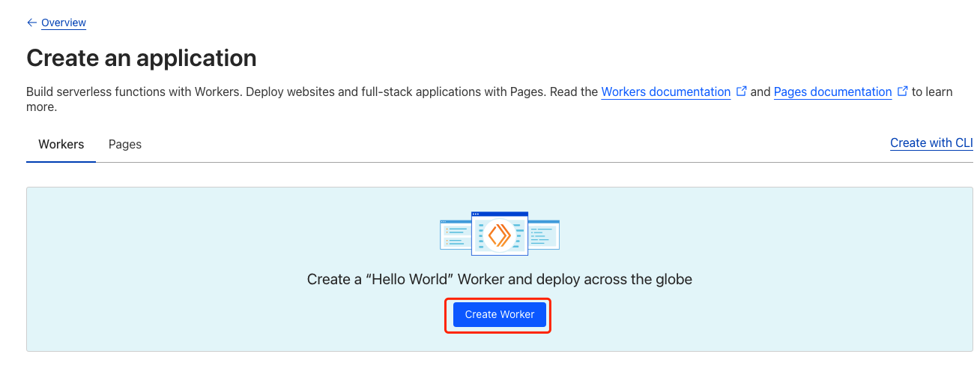Select the Workers tab
The width and height of the screenshot is (980, 372).
coord(61,144)
